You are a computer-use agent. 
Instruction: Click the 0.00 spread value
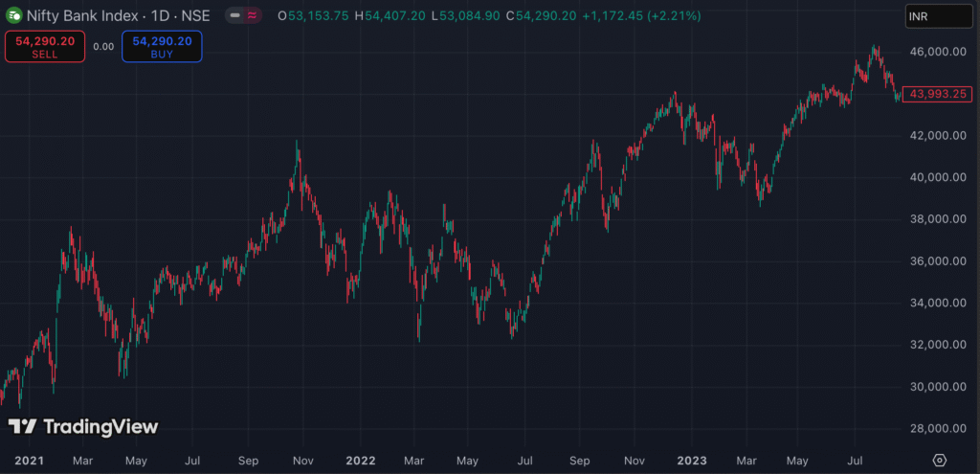103,46
